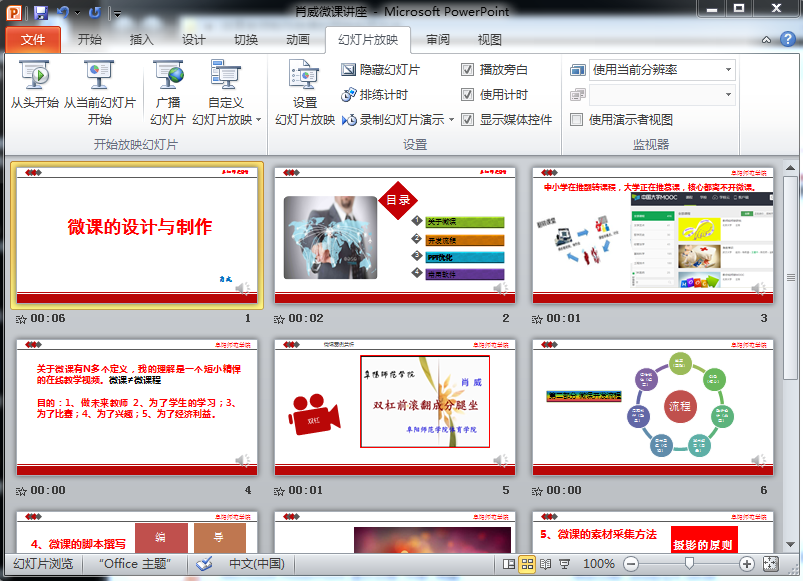Click "Office 主题" theme label in status bar
The height and width of the screenshot is (581, 803).
[x=135, y=564]
